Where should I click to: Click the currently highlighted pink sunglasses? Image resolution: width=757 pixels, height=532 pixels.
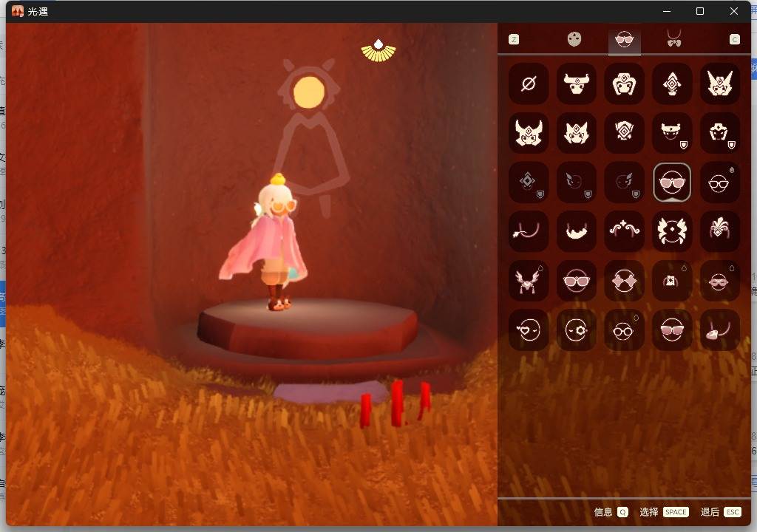[672, 182]
